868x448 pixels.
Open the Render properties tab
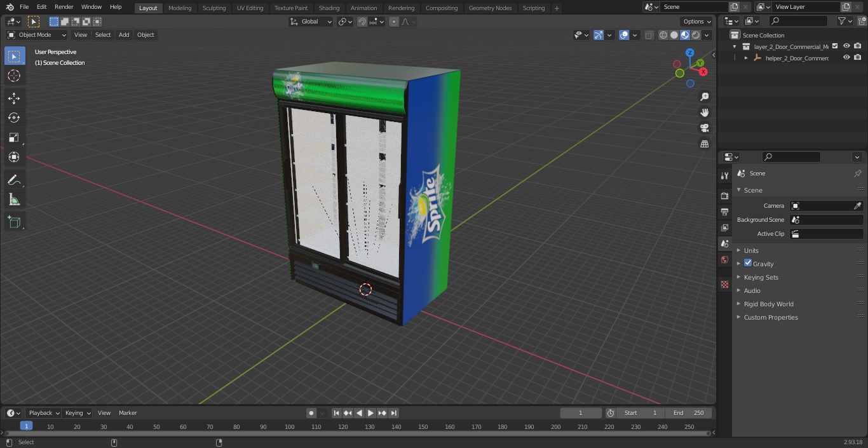724,196
